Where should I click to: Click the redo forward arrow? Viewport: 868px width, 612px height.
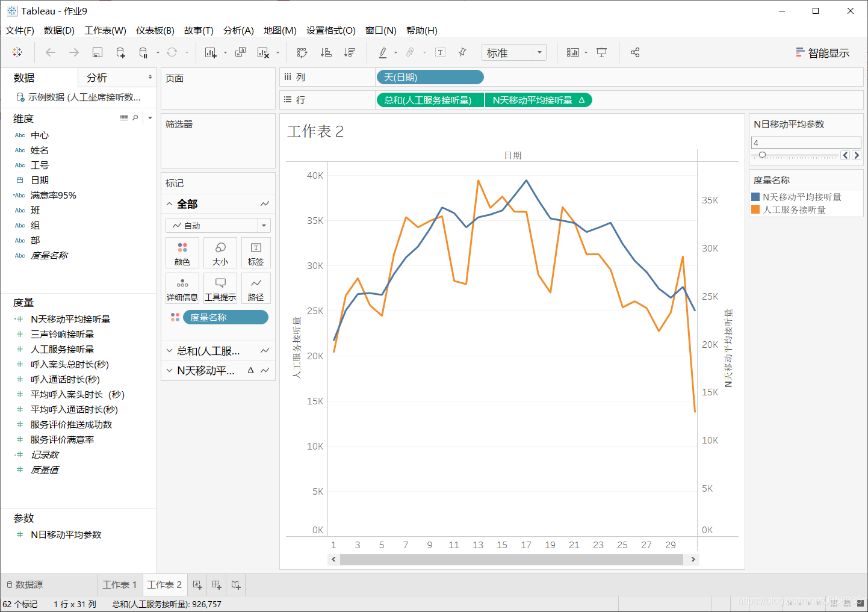(74, 52)
